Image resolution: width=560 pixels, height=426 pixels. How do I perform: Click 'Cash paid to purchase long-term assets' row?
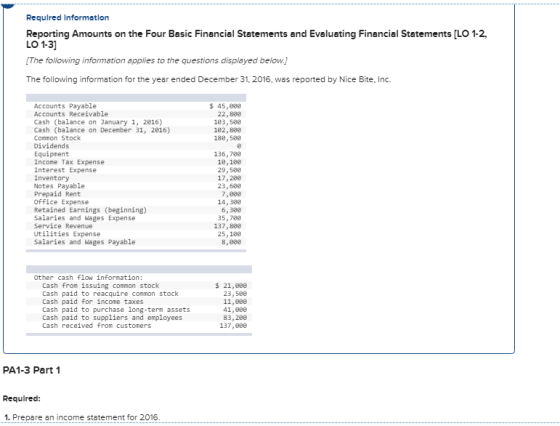[x=139, y=310]
